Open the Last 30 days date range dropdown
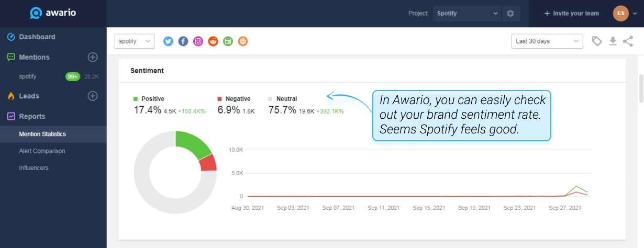The height and width of the screenshot is (248, 644). [547, 41]
